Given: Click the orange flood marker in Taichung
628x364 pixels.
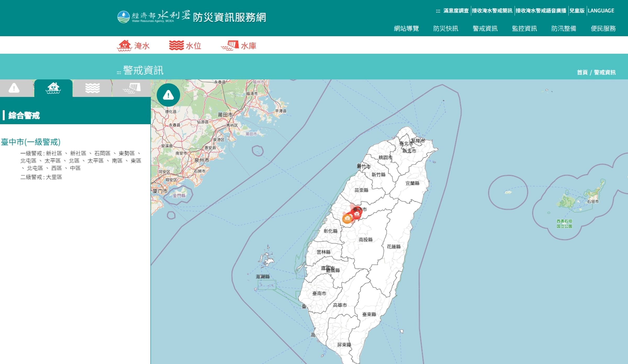Looking at the screenshot, I should [347, 219].
